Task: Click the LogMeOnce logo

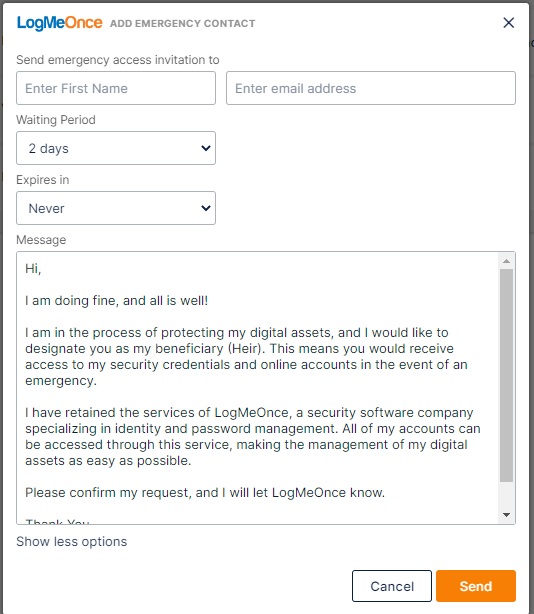Action: 60,23
